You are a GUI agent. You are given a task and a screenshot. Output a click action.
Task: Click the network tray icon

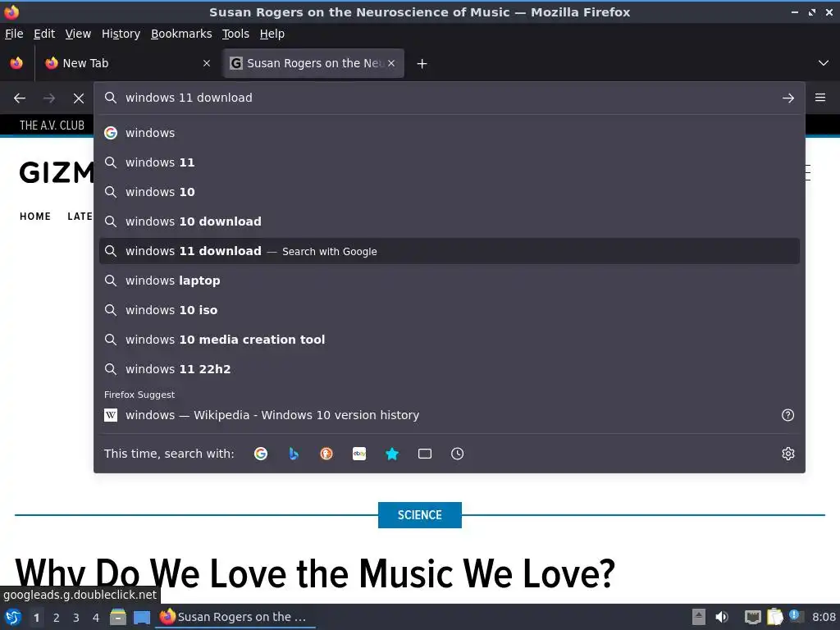click(753, 617)
